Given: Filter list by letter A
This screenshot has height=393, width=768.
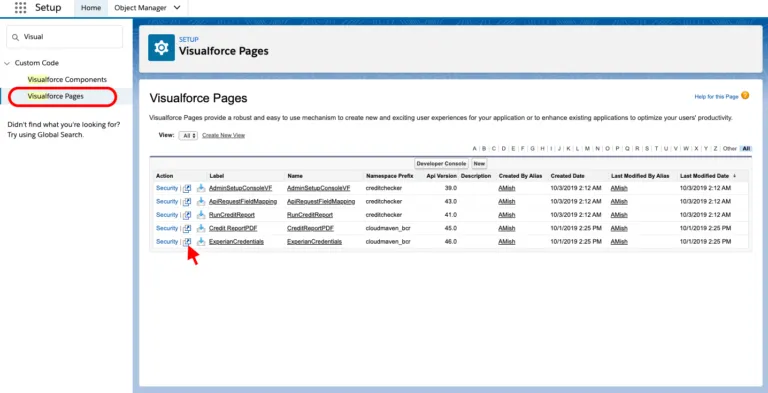Looking at the screenshot, I should click(x=474, y=148).
